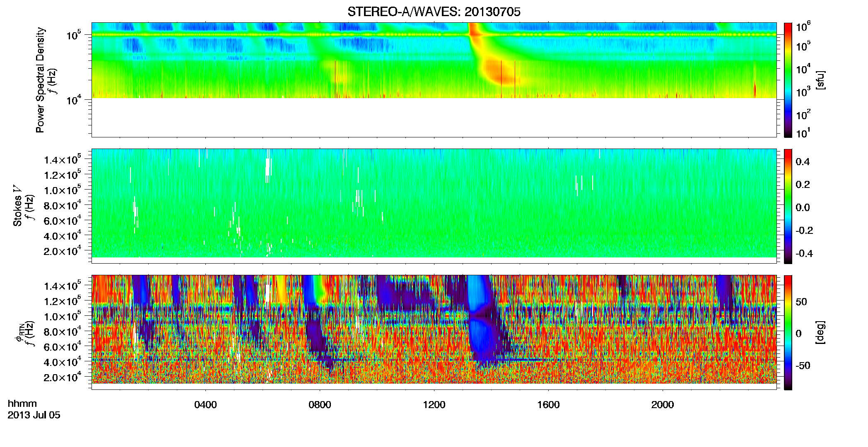This screenshot has height=447, width=868.
Task: Click the 10^1 tick on the sfu color bar
Action: pos(803,133)
